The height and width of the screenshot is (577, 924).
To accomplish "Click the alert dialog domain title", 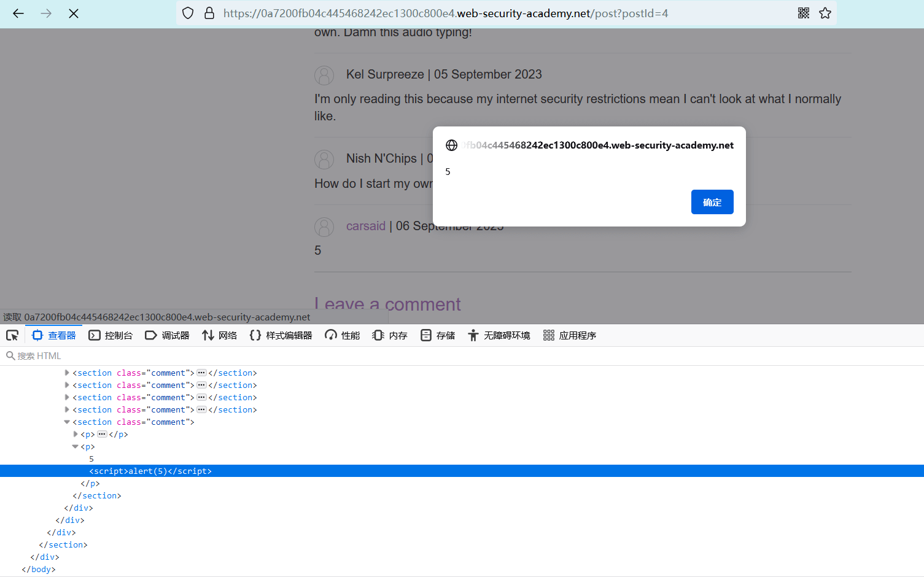I will pos(599,145).
